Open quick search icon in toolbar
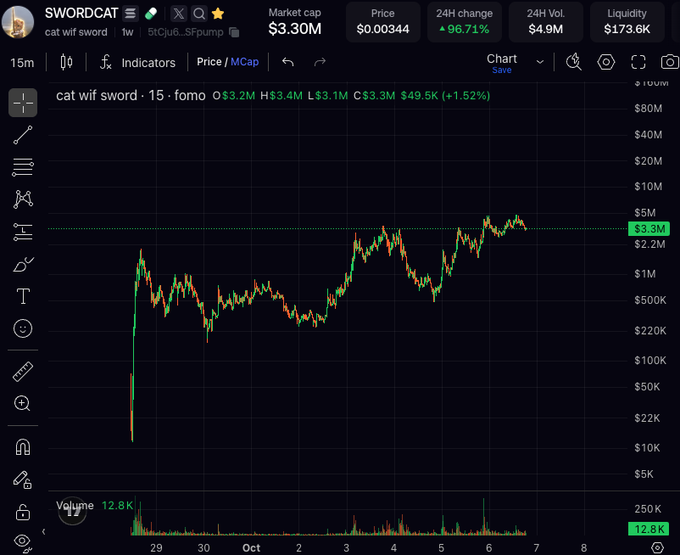The width and height of the screenshot is (680, 555). coord(574,62)
